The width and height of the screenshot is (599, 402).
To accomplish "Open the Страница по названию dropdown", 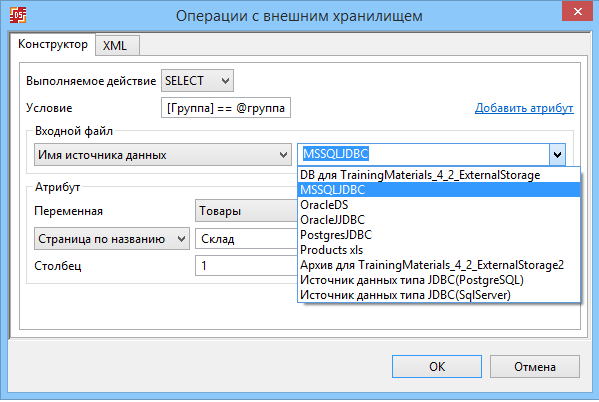I will [112, 239].
